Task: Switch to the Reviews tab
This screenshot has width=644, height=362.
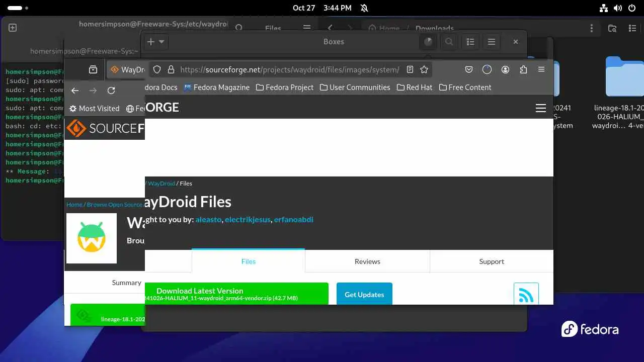Action: tap(367, 261)
